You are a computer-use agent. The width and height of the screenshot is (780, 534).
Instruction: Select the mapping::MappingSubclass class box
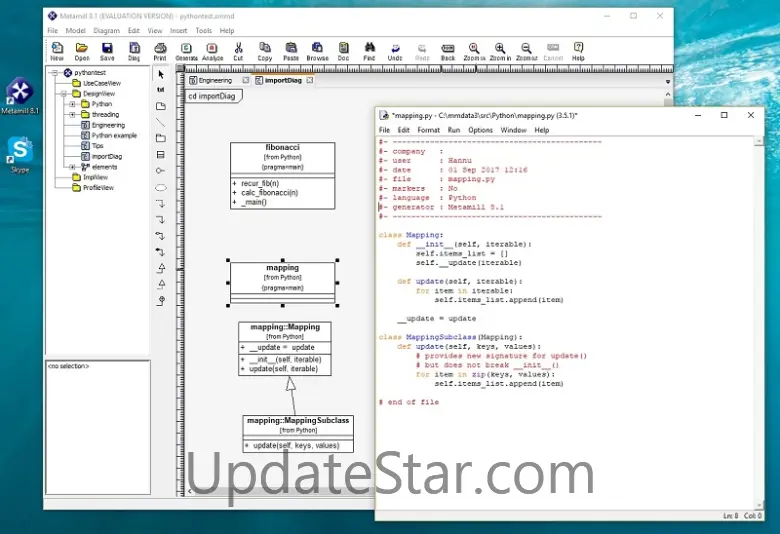pos(298,433)
